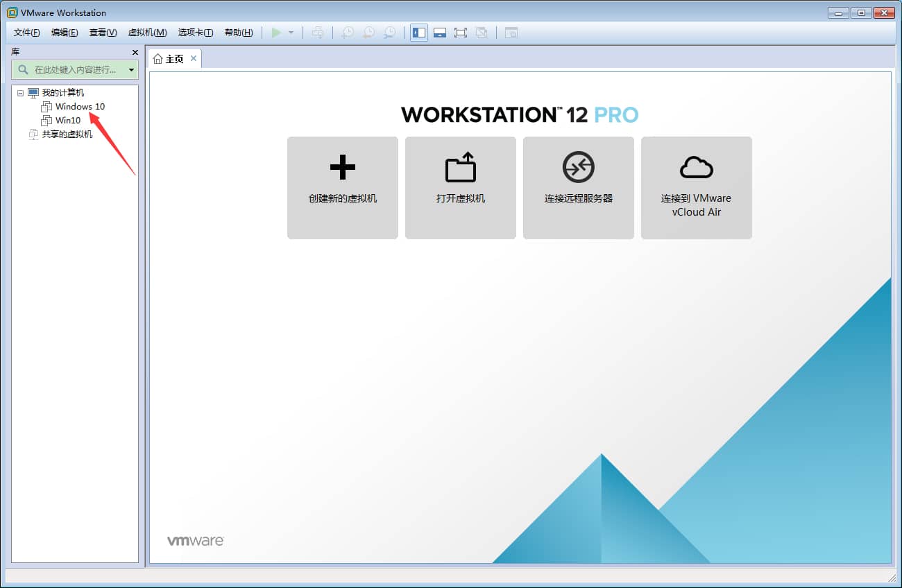Click the 连接远程服务器 tile
This screenshot has height=588, width=902.
tap(579, 188)
